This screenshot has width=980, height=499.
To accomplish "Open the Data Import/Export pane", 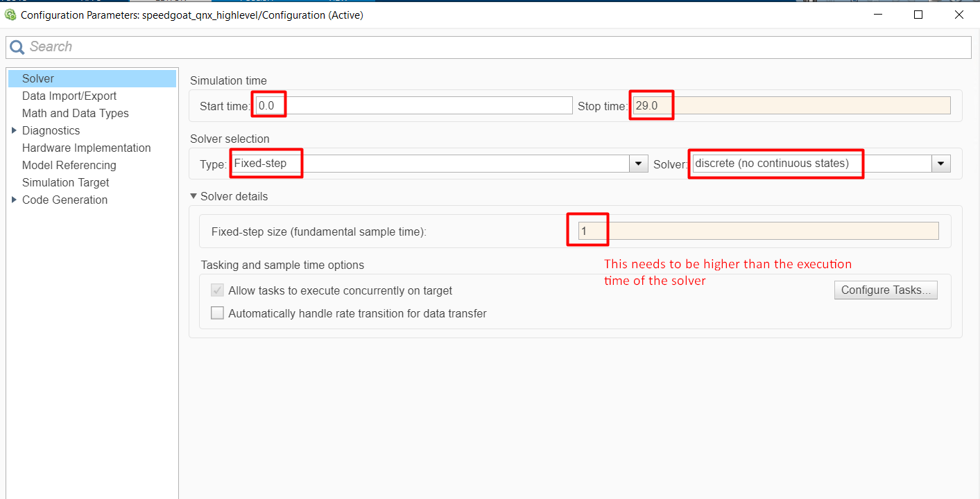I will coord(69,96).
